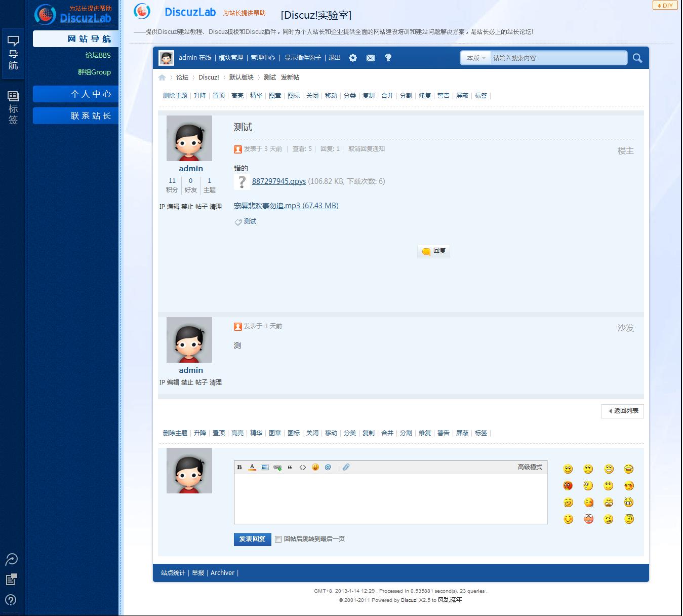This screenshot has width=683, height=616.
Task: Click 退出 to log out
Action: coord(335,58)
